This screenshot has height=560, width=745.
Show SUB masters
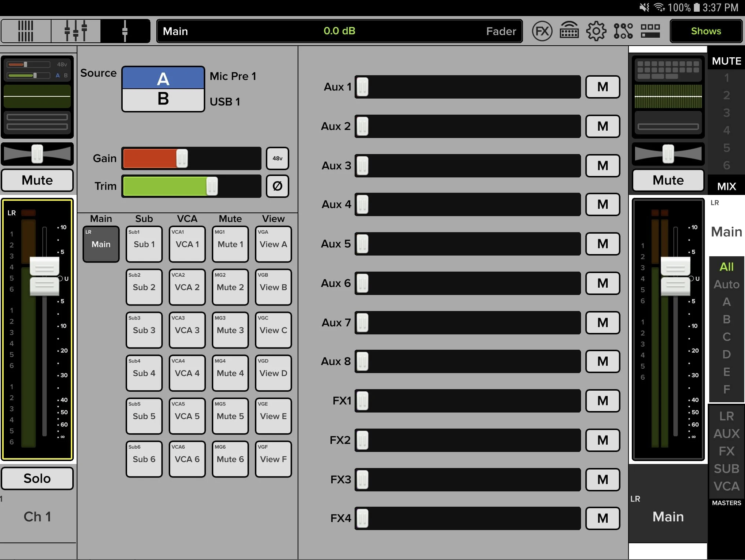726,469
